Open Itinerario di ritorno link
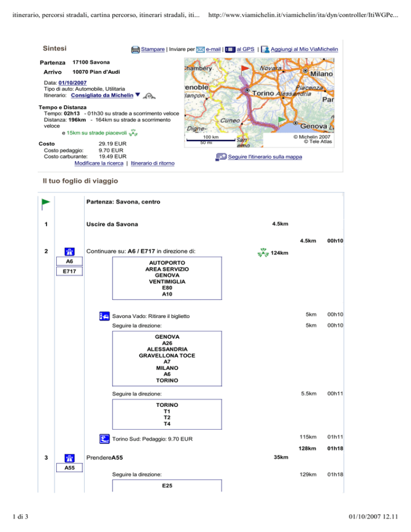 tap(153, 163)
